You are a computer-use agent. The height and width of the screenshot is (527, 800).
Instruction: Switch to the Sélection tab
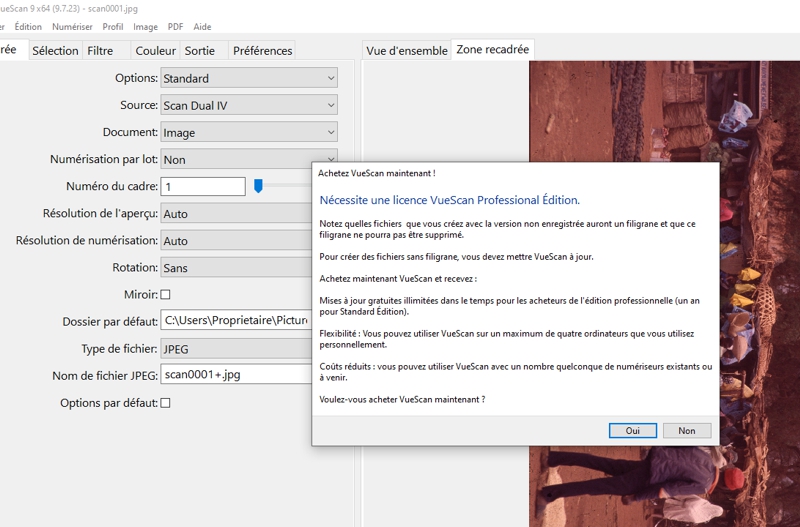pyautogui.click(x=55, y=51)
